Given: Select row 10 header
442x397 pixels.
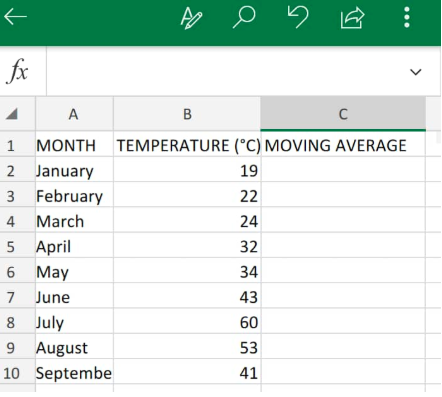Looking at the screenshot, I should coord(12,373).
